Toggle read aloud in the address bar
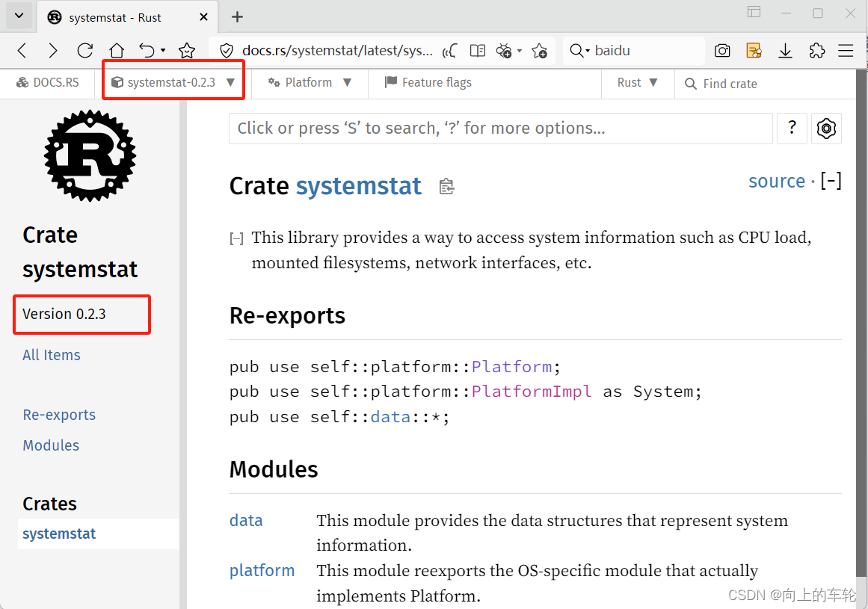The image size is (868, 609). point(449,50)
